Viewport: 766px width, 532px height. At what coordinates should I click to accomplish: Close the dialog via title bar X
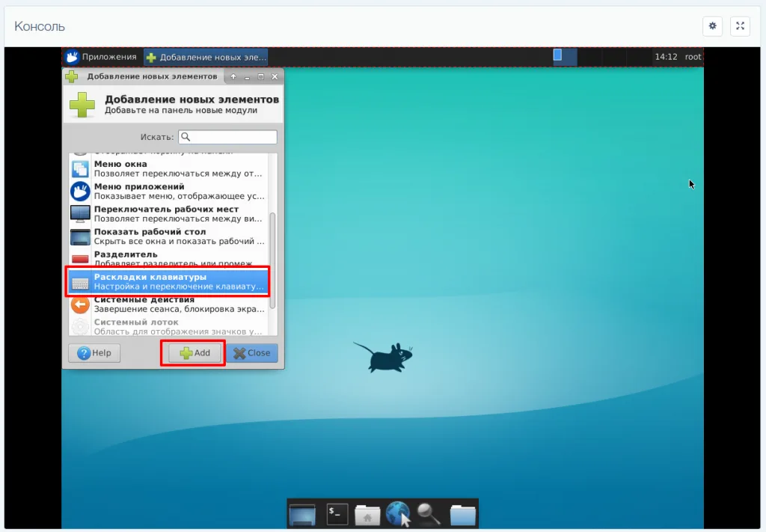275,77
